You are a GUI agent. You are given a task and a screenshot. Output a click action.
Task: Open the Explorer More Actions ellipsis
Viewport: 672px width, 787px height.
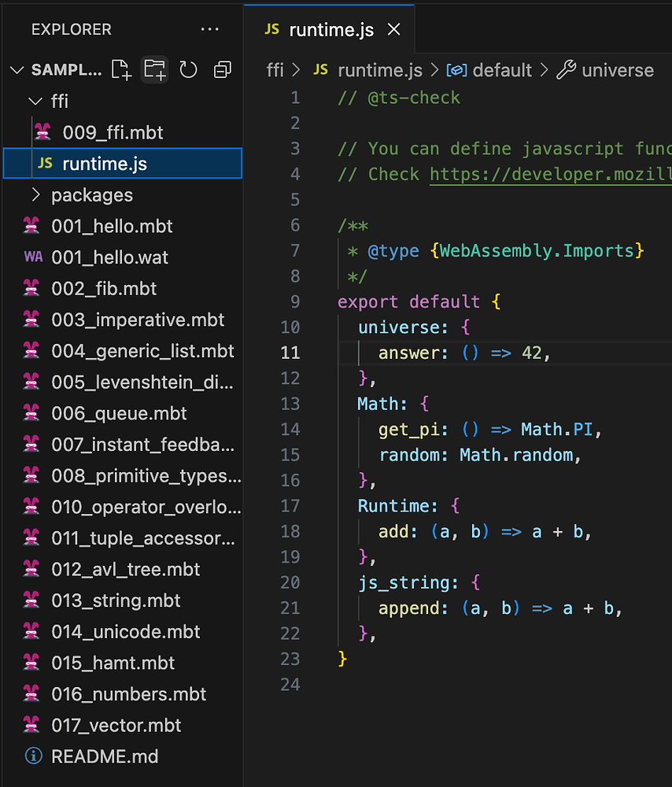click(x=209, y=29)
